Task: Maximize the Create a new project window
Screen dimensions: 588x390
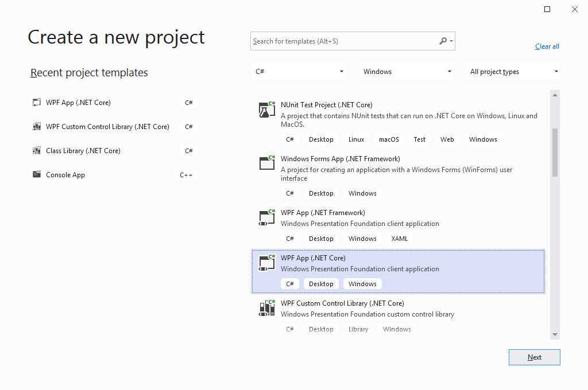Action: click(x=547, y=9)
